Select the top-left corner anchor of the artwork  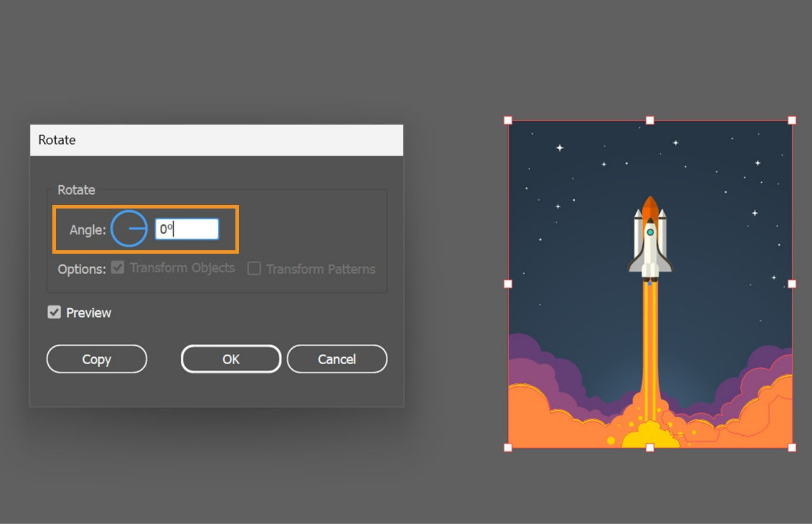507,119
